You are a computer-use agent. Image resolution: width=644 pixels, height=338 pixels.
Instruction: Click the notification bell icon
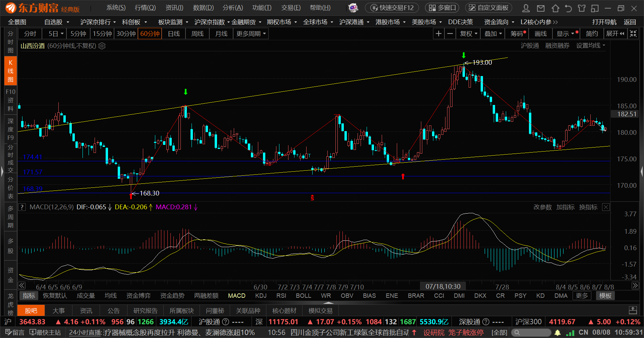[x=557, y=333]
